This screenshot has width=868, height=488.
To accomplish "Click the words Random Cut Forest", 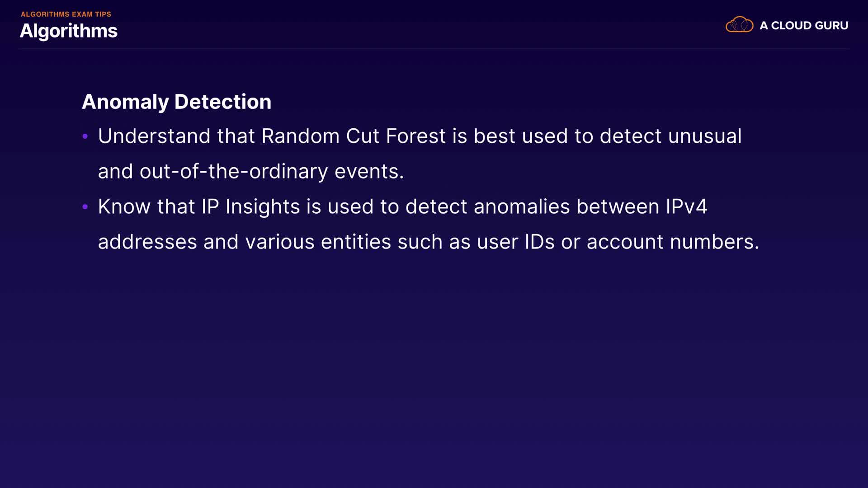I will [x=354, y=136].
